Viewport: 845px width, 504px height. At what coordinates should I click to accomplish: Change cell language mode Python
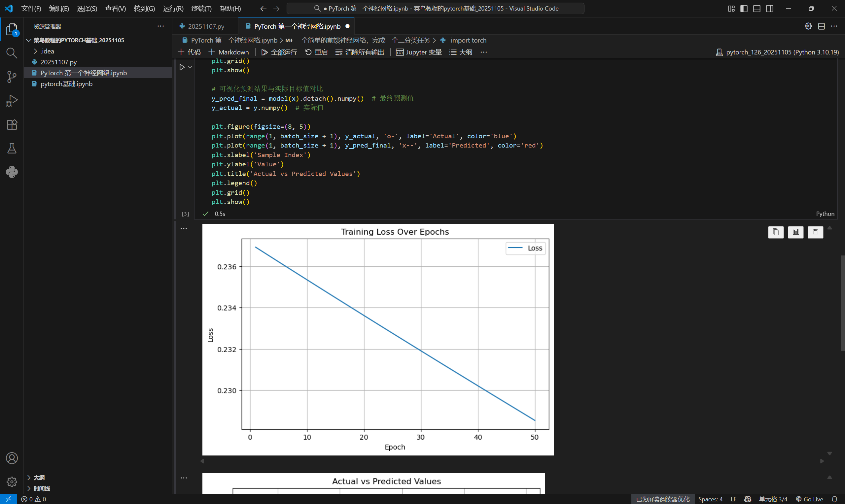[825, 214]
